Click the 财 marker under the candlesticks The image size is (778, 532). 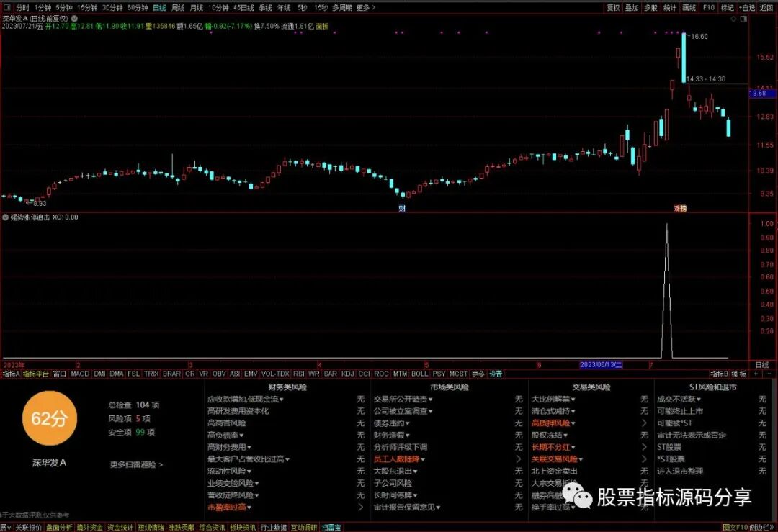[402, 208]
